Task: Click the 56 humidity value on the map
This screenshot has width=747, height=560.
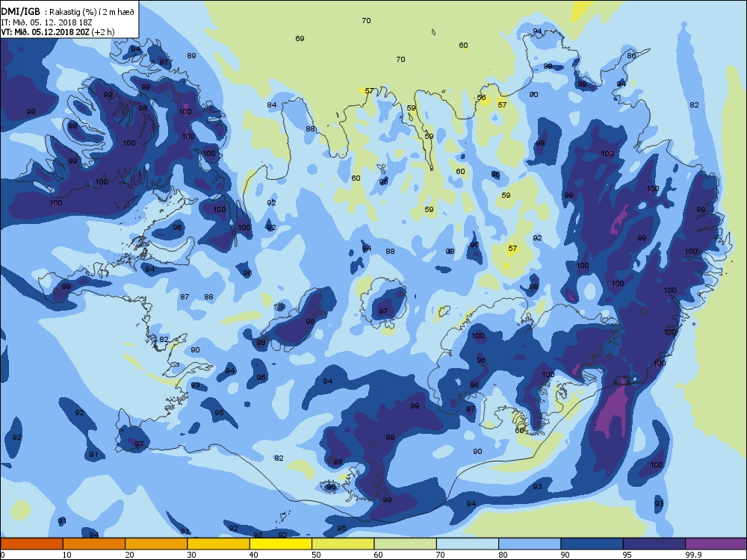Action: [482, 98]
